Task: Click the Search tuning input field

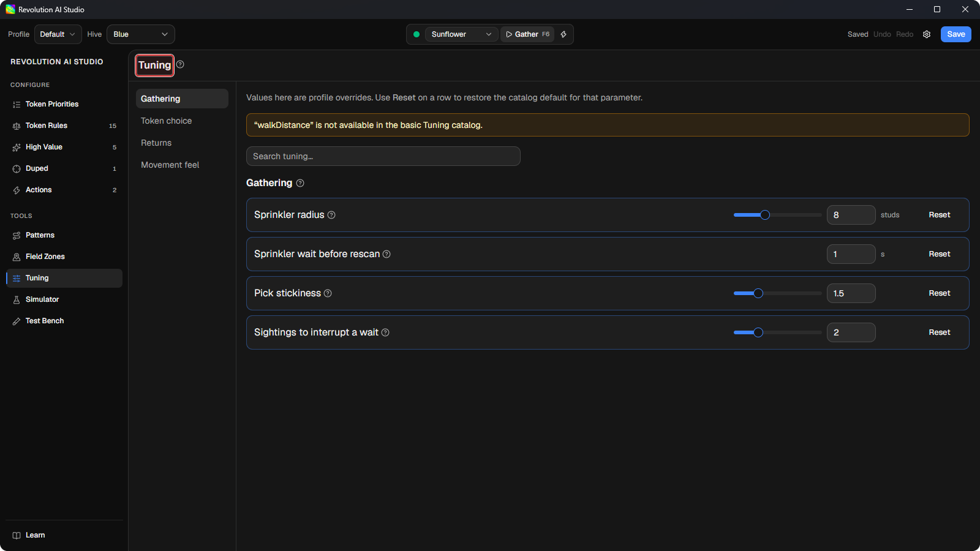Action: click(x=383, y=156)
